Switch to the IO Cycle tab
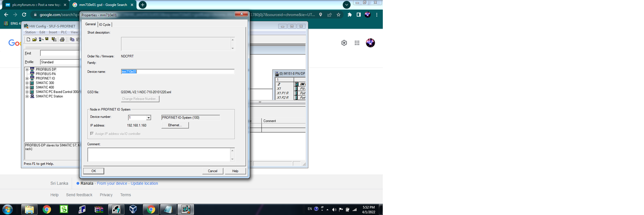This screenshot has width=644, height=215. tap(105, 25)
